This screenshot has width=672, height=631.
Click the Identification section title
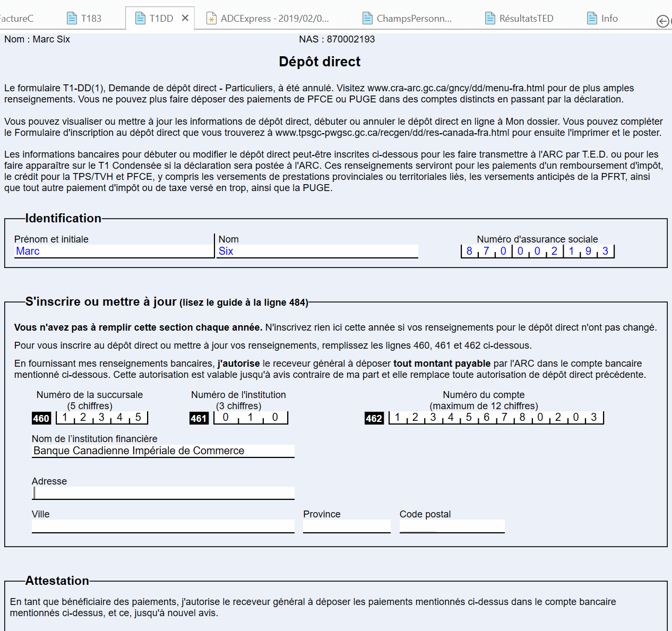63,218
